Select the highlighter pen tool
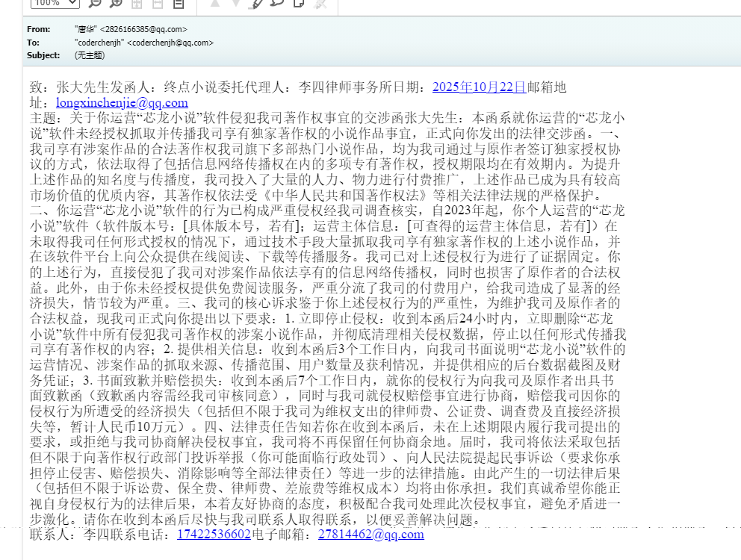Viewport: 741px width, 560px height. (x=255, y=4)
